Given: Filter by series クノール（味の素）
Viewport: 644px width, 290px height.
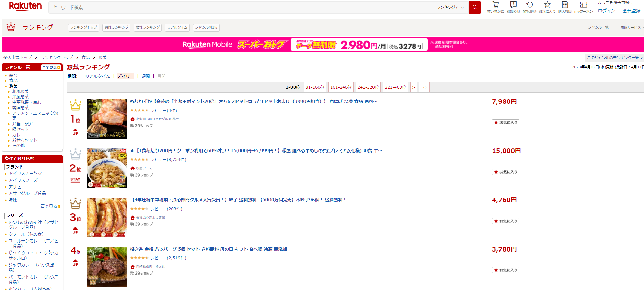Looking at the screenshot, I should [26, 234].
